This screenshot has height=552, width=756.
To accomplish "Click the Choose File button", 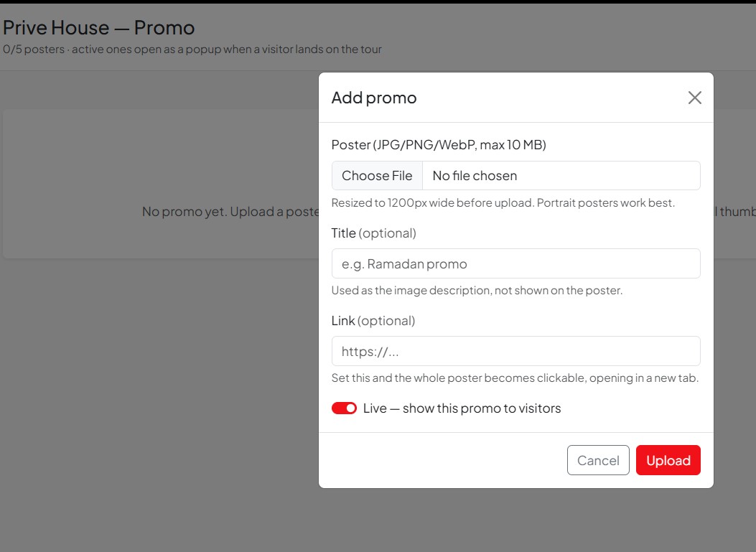I will [377, 175].
